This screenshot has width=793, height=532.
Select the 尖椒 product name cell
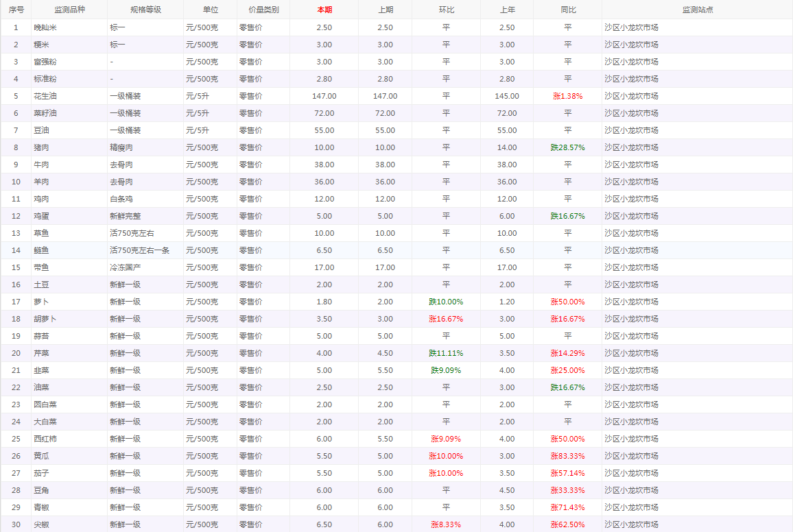(41, 524)
